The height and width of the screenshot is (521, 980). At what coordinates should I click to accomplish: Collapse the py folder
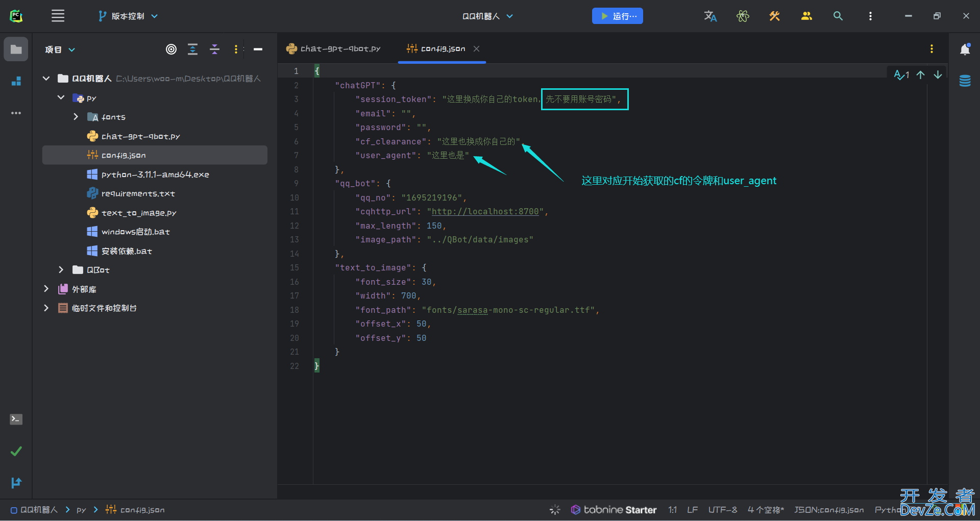61,97
